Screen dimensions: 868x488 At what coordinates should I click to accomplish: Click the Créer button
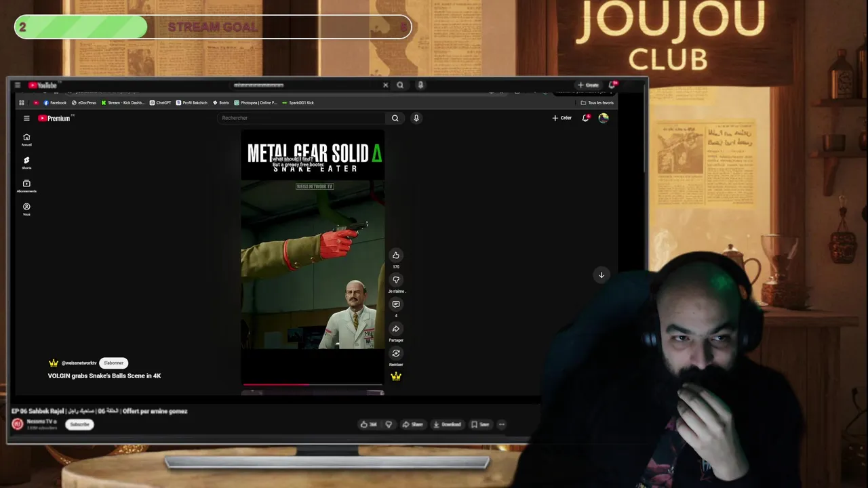click(x=561, y=118)
